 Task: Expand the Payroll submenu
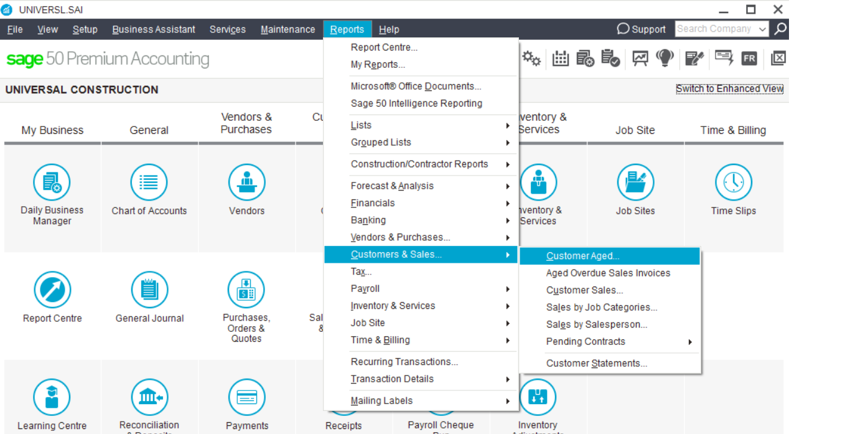[421, 288]
